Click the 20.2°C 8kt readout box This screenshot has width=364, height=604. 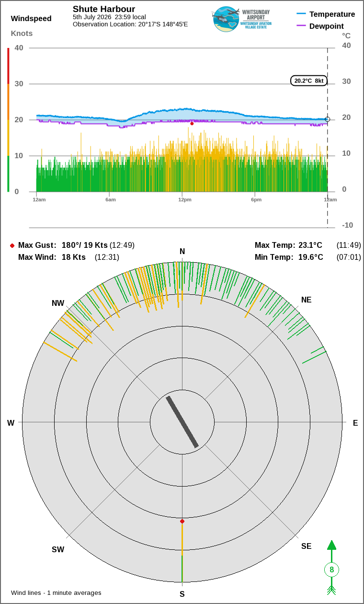[x=309, y=81]
